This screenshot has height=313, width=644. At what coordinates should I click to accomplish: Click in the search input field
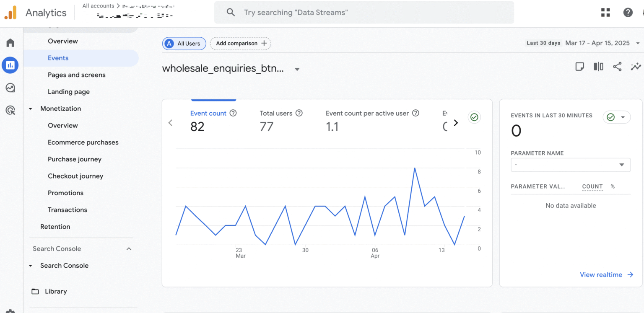[x=364, y=13]
